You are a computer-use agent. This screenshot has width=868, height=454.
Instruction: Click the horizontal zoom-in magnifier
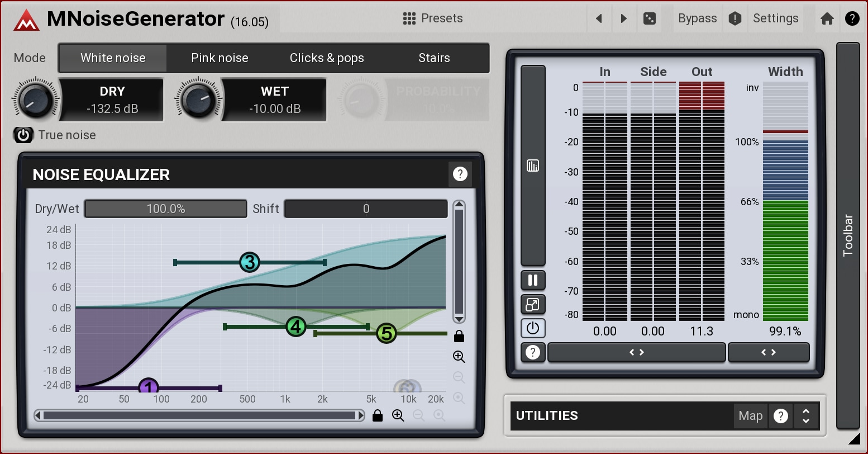(398, 415)
